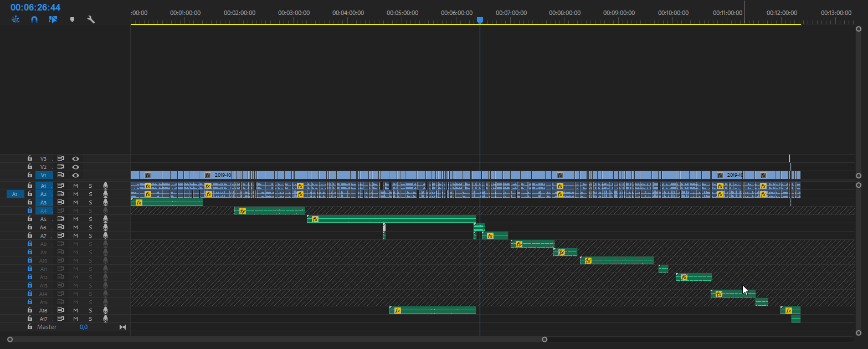Image resolution: width=868 pixels, height=349 pixels.
Task: Toggle V1 track output eye
Action: [x=75, y=175]
